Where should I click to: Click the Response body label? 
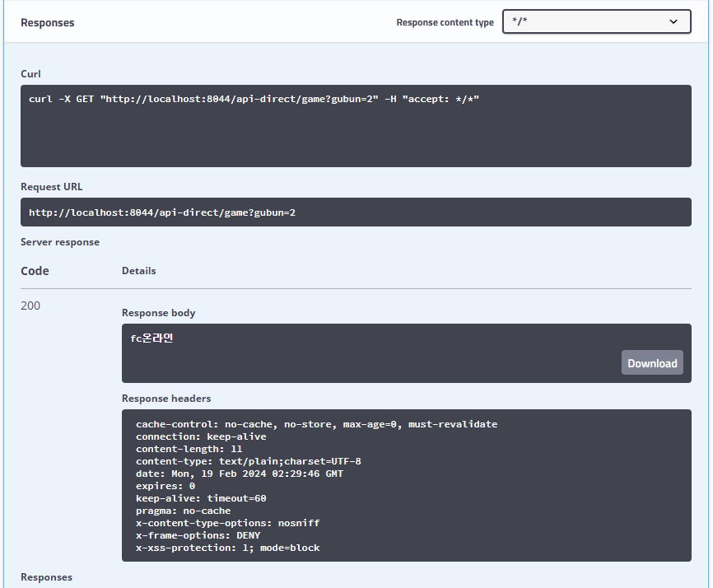point(158,313)
